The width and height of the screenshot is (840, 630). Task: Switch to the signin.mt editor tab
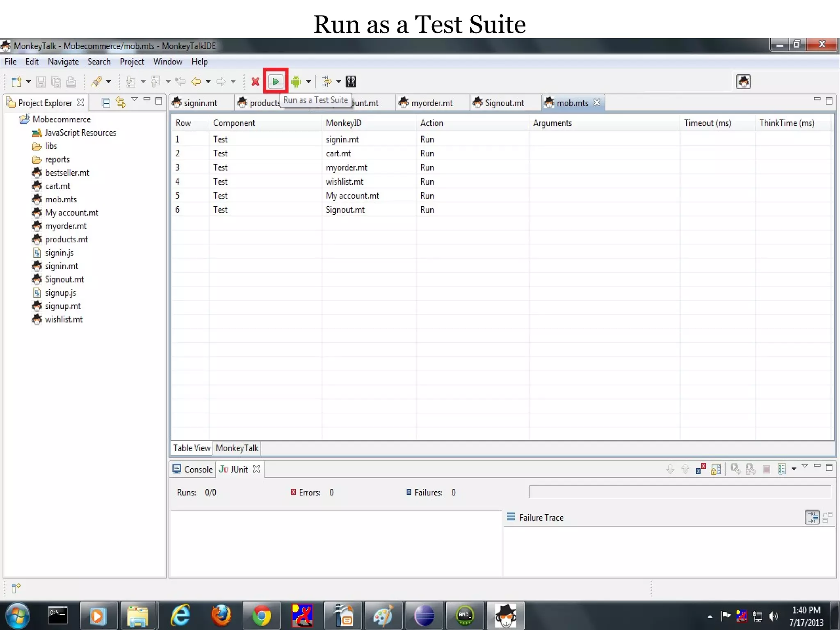[x=201, y=103]
